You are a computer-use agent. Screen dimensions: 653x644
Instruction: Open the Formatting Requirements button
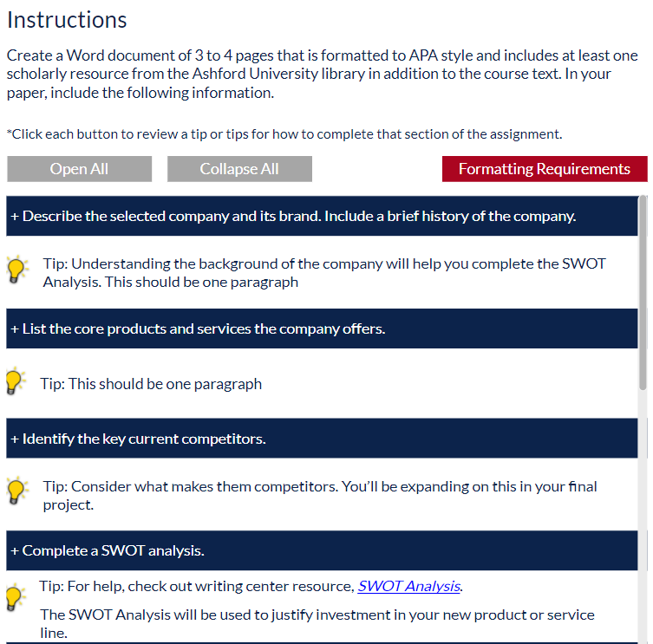point(545,169)
